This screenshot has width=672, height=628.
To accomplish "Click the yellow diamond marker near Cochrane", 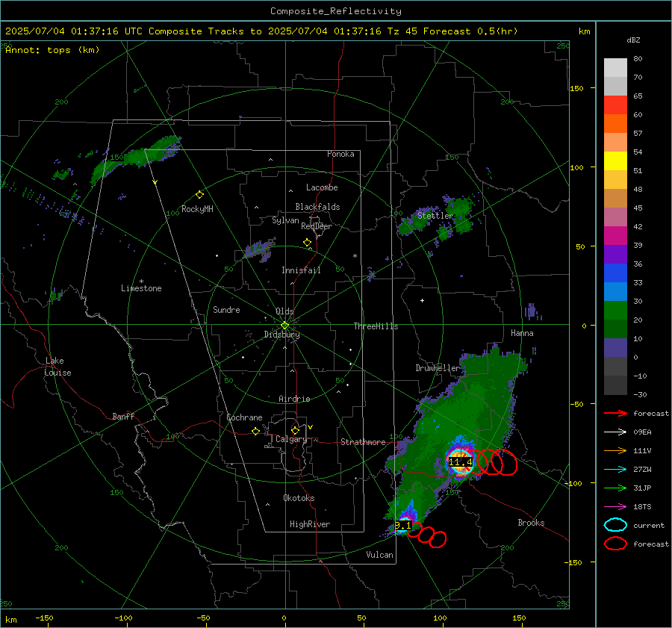I will click(x=256, y=431).
